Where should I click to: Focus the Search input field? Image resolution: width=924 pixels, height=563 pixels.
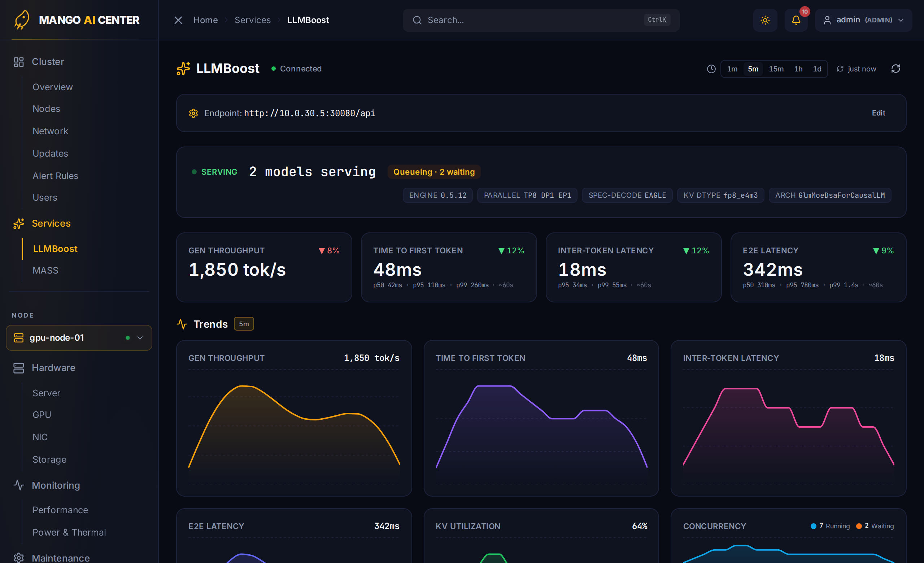tap(541, 20)
